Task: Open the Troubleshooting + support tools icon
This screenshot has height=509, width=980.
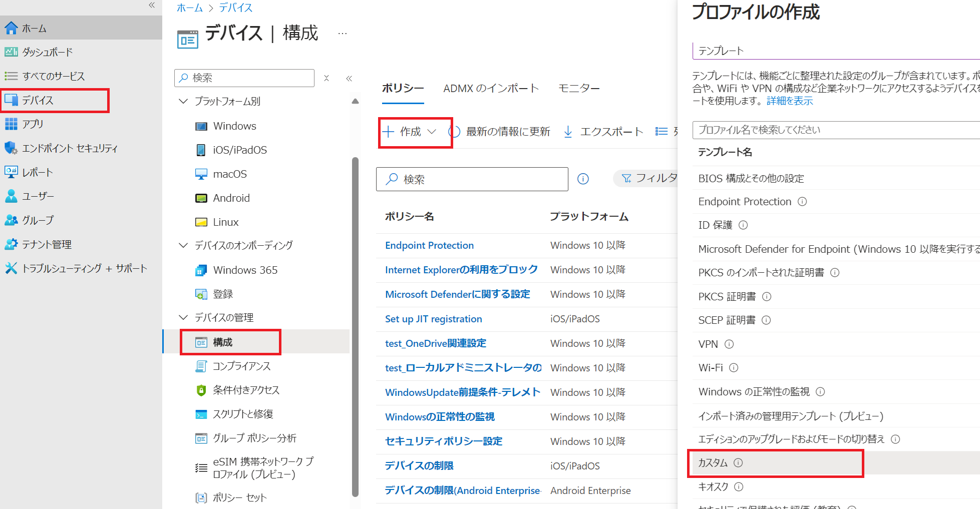Action: coord(11,268)
